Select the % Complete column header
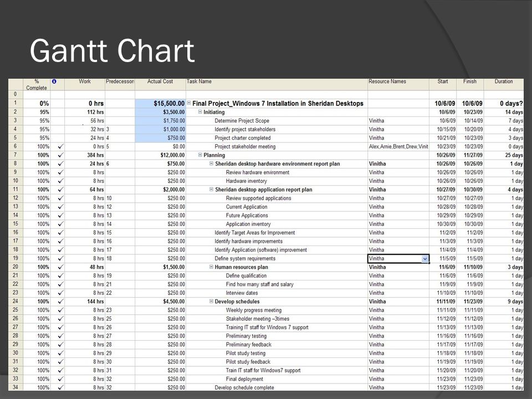532x399 pixels. click(37, 84)
